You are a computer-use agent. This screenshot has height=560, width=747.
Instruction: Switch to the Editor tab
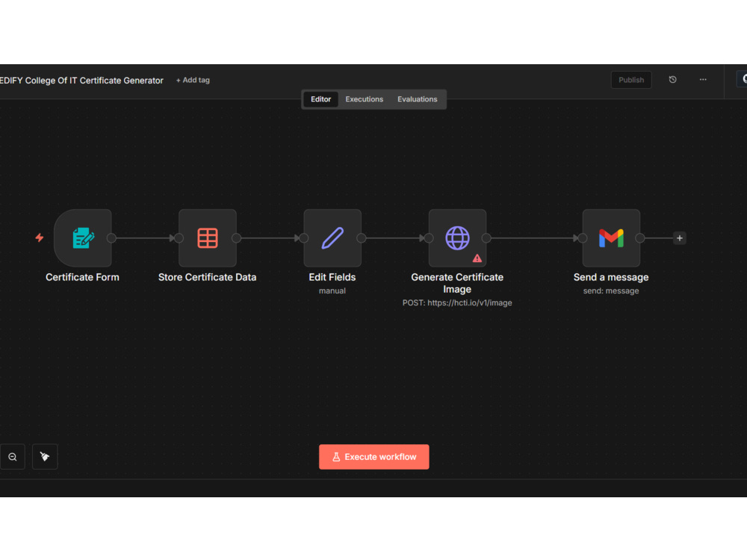pyautogui.click(x=320, y=99)
